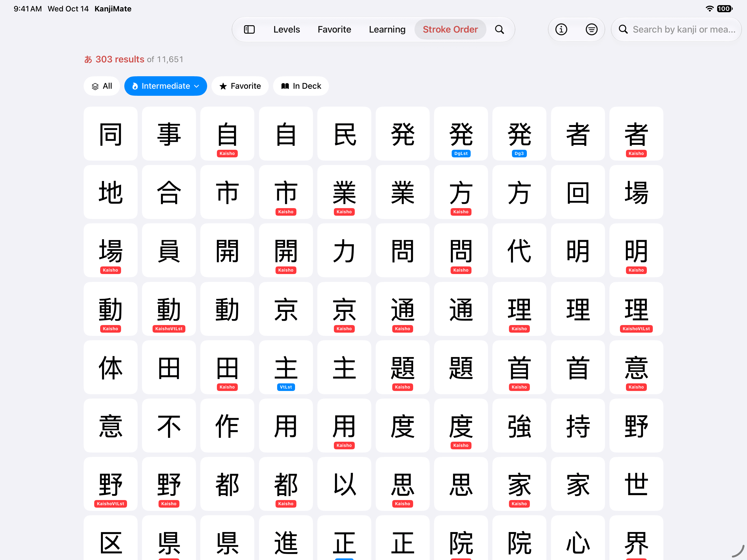Open the 不 kanji card

click(x=169, y=426)
